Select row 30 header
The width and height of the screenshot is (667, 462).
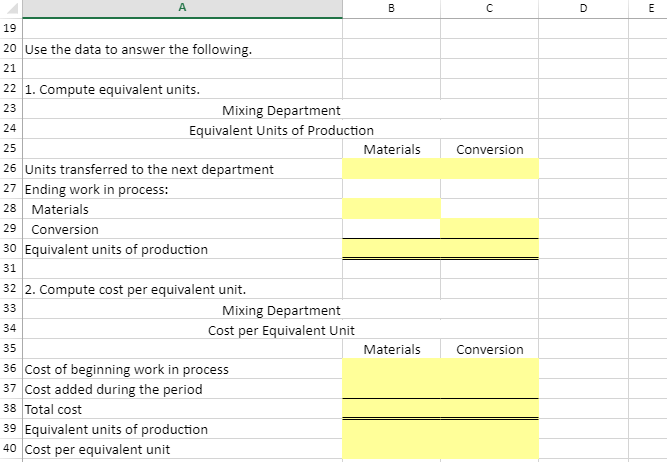(11, 248)
